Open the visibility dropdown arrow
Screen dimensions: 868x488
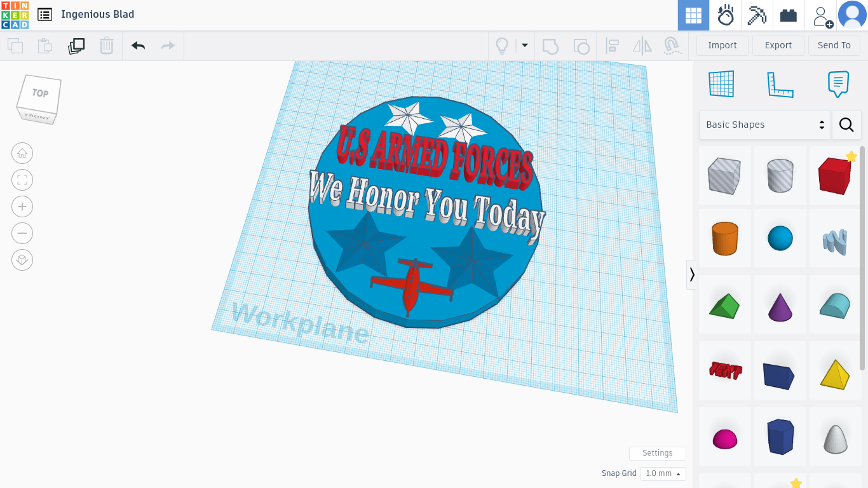pos(525,45)
